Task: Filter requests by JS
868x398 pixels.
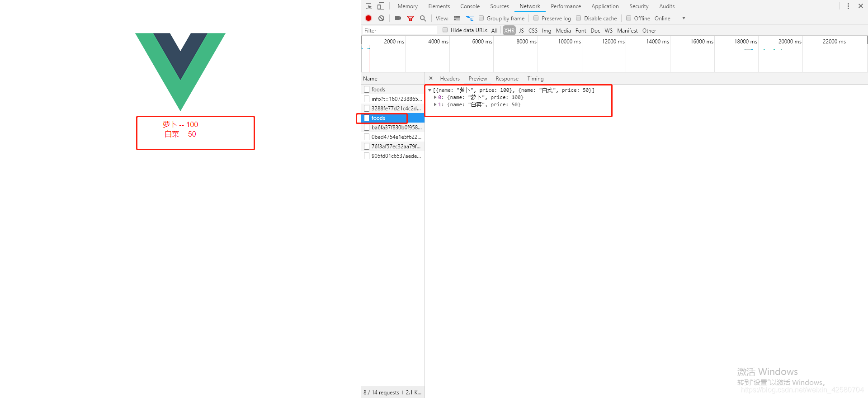Action: tap(521, 31)
